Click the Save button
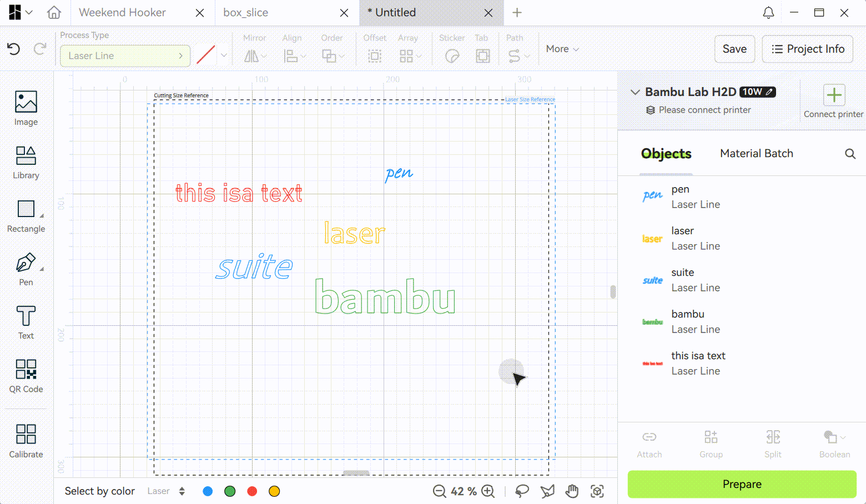The width and height of the screenshot is (866, 504). coord(734,49)
